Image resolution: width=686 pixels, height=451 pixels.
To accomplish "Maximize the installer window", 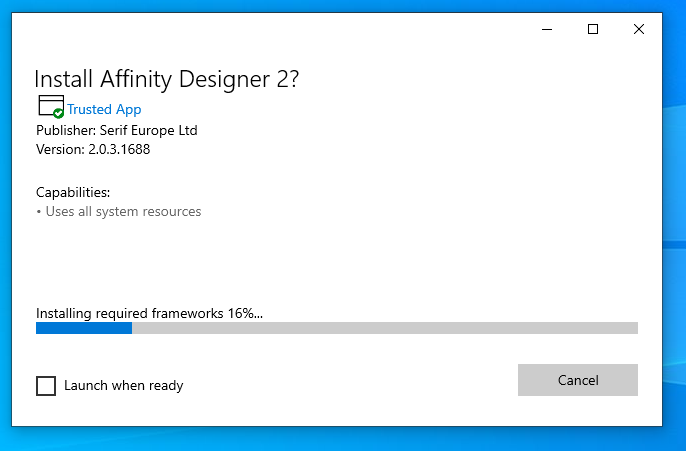I will [x=593, y=29].
